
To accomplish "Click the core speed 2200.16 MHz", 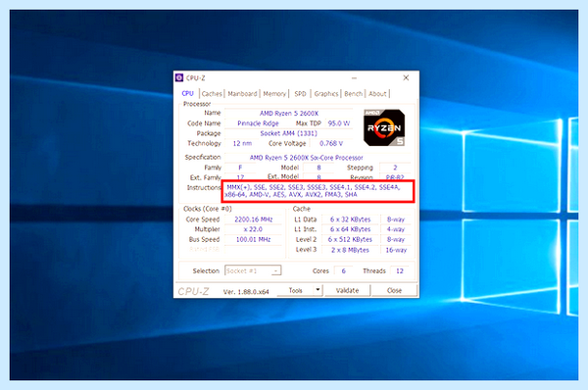I will click(253, 219).
